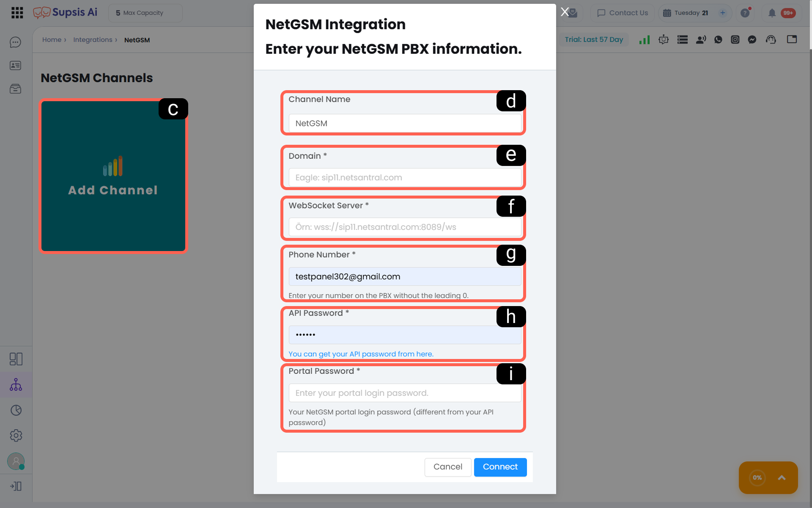Viewport: 812px width, 508px height.
Task: Click the NetGSM breadcrumb text
Action: point(137,40)
